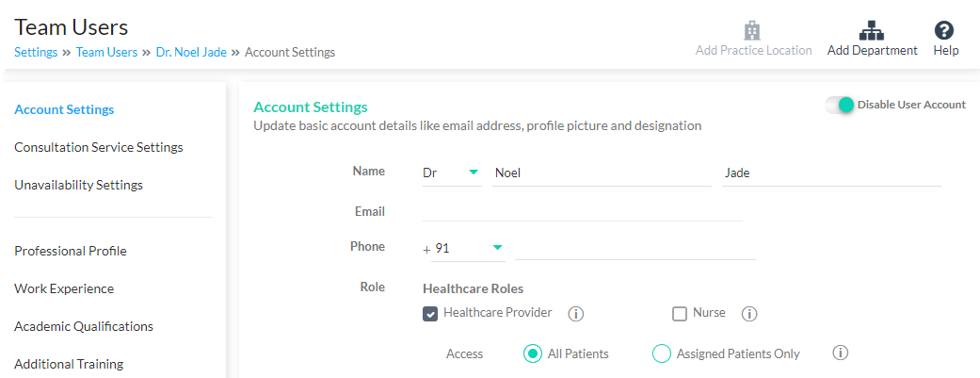
Task: Check the Nurse role checkbox
Action: coord(680,314)
